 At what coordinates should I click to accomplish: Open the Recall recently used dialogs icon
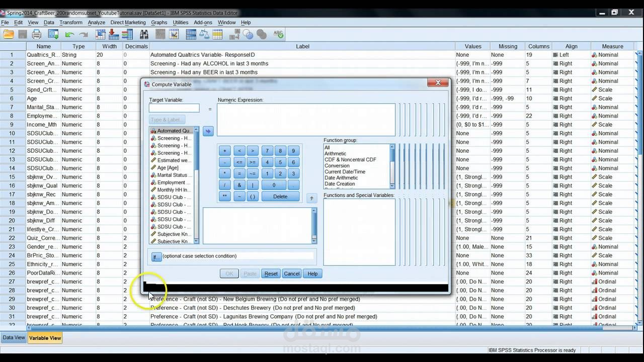click(x=53, y=34)
